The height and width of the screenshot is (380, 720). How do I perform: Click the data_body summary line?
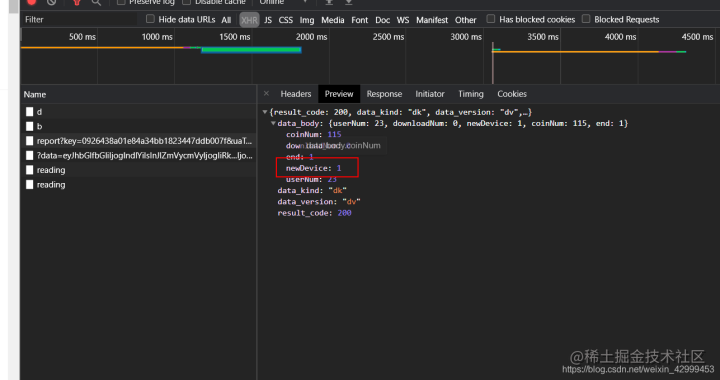click(453, 123)
